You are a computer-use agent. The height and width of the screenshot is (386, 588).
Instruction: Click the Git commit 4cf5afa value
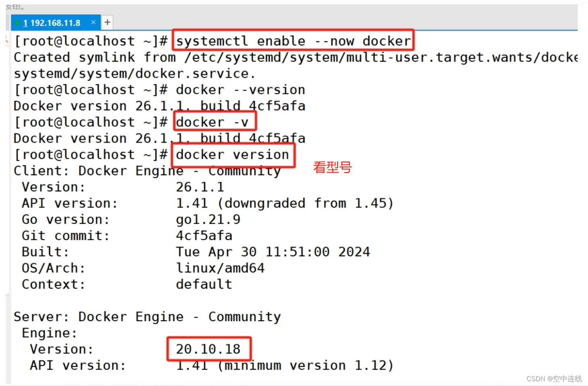pos(204,235)
